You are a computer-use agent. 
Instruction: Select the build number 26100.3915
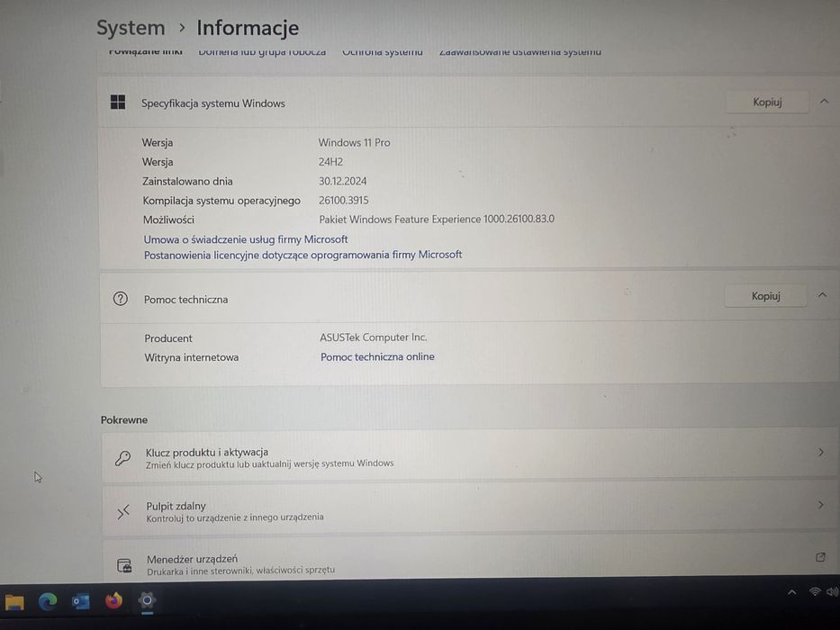[x=343, y=201]
